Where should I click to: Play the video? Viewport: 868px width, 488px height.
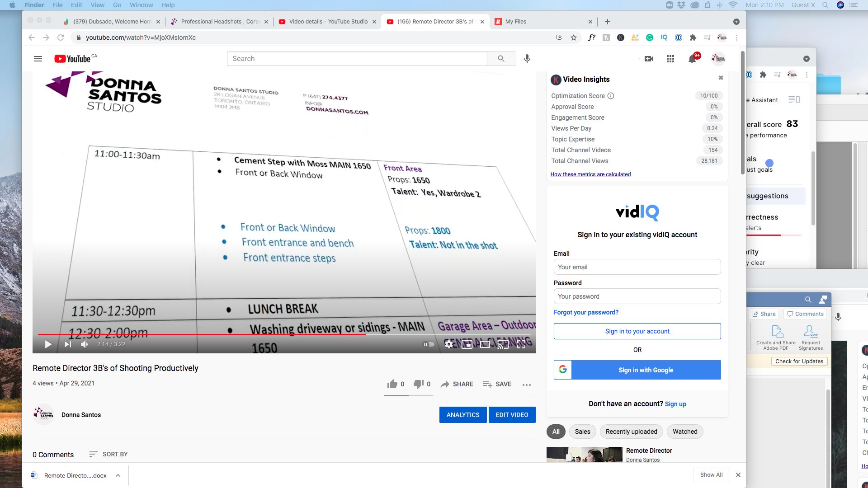click(48, 344)
